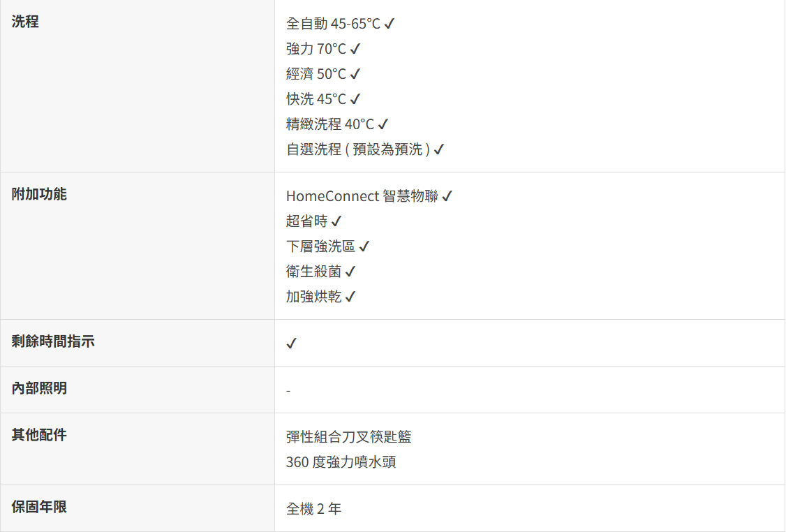The width and height of the screenshot is (786, 532).
Task: Click the 保固年限 row label
Action: (39, 507)
